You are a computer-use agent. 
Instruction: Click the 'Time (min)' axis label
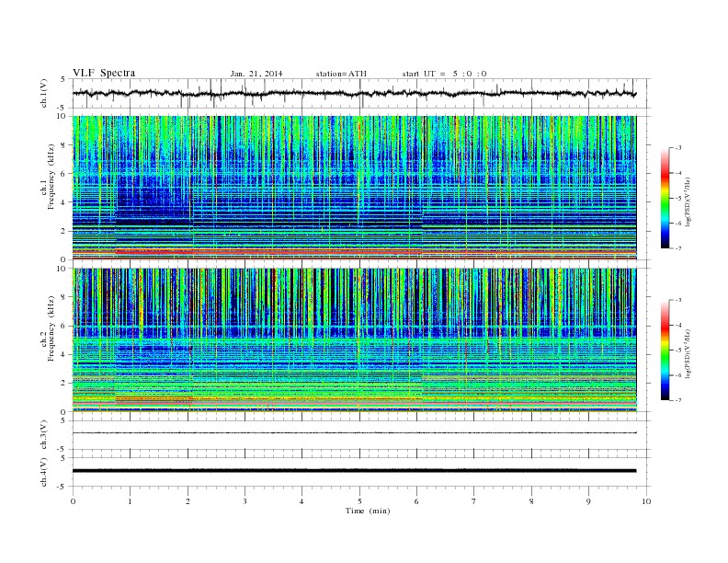(x=368, y=511)
